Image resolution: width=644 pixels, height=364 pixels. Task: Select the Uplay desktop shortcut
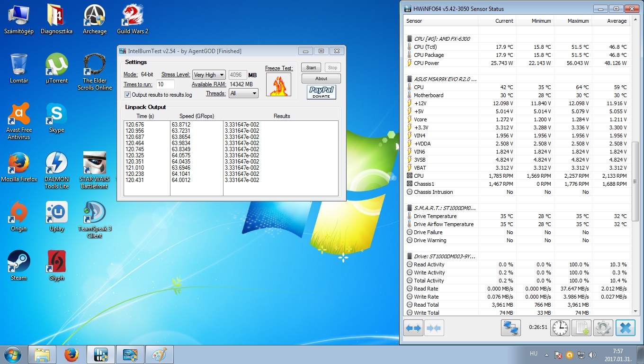pyautogui.click(x=56, y=216)
